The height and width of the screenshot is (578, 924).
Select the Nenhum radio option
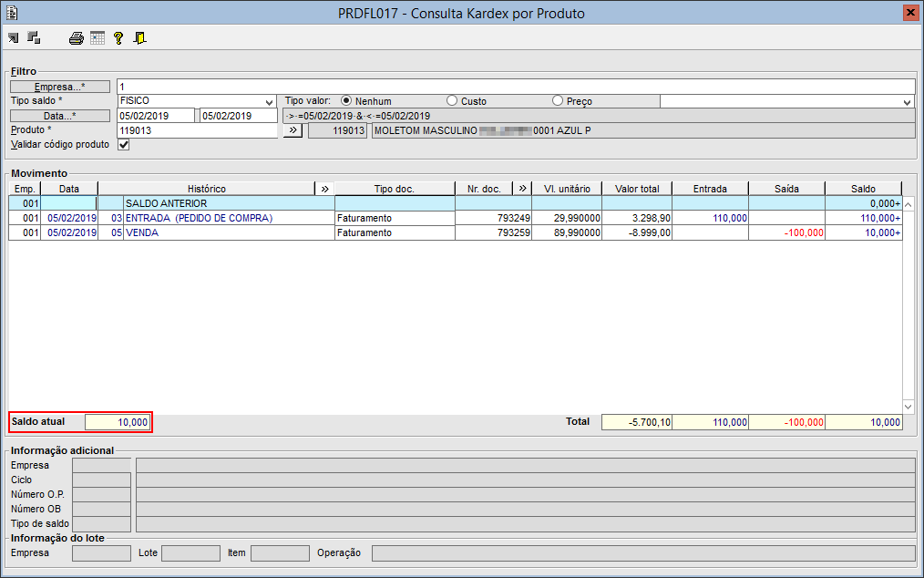[x=346, y=101]
